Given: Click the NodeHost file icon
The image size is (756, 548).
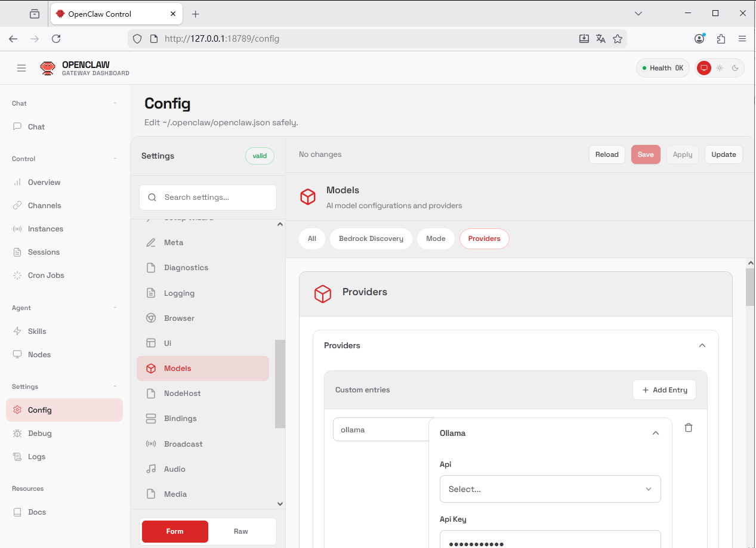Looking at the screenshot, I should pos(151,394).
